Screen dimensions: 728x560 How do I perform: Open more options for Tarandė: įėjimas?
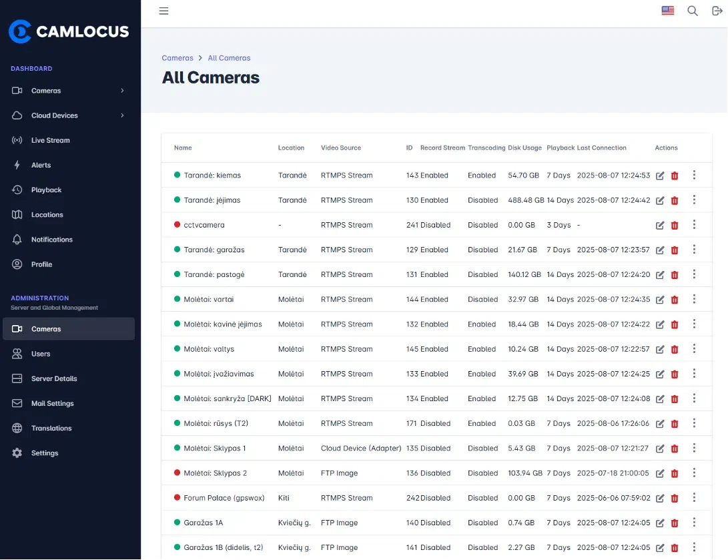tap(694, 200)
